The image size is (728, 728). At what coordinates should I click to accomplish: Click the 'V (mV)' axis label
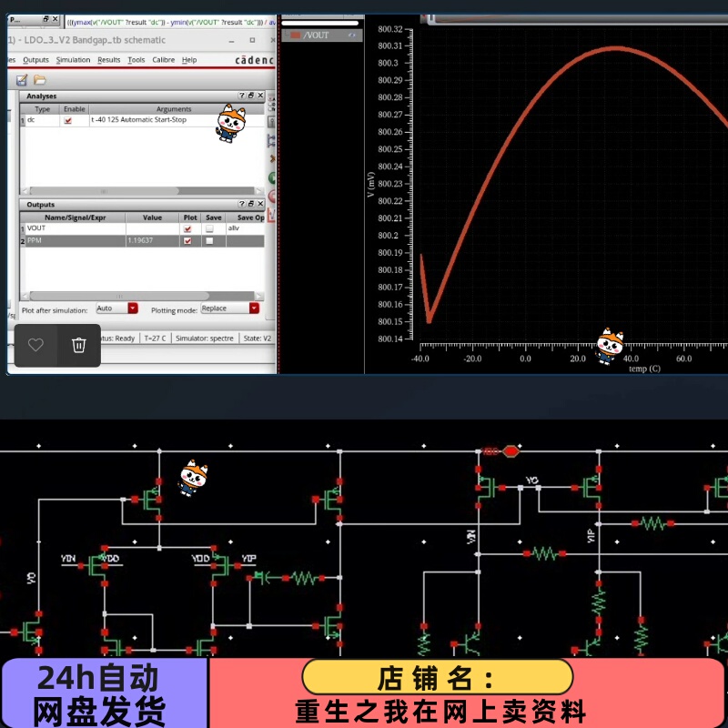point(370,185)
